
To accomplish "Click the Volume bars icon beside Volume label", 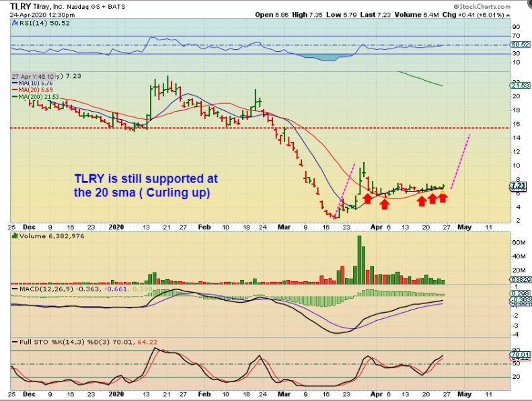I will [x=15, y=235].
